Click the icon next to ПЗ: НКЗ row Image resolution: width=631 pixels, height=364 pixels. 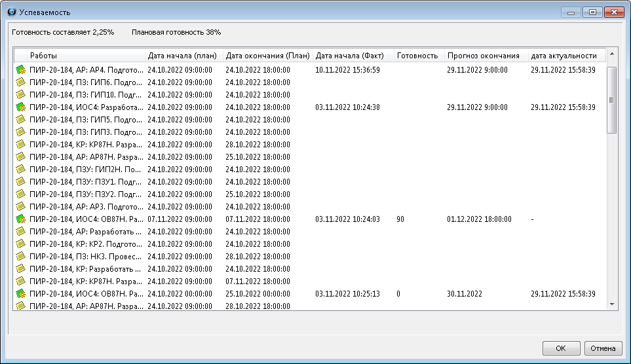(20, 257)
